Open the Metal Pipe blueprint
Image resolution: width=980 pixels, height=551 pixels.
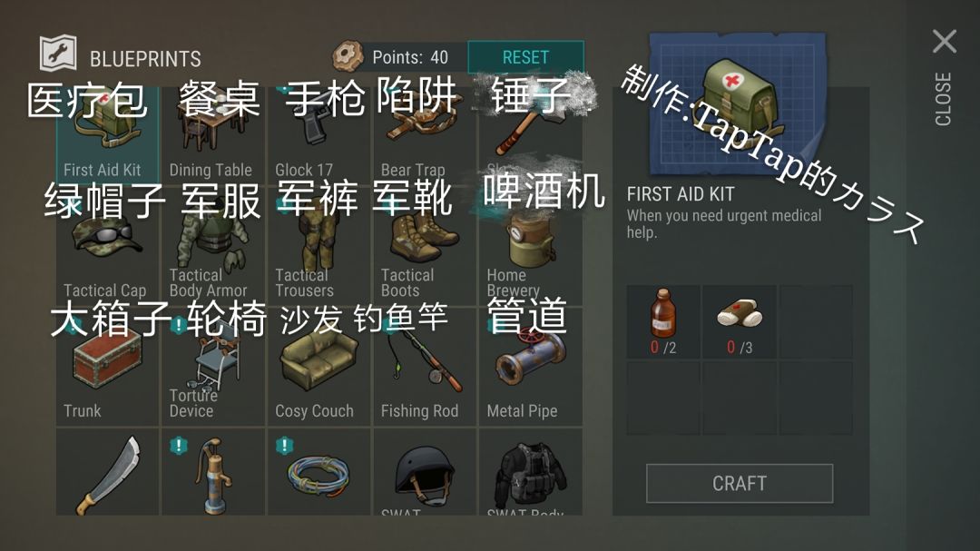531,367
